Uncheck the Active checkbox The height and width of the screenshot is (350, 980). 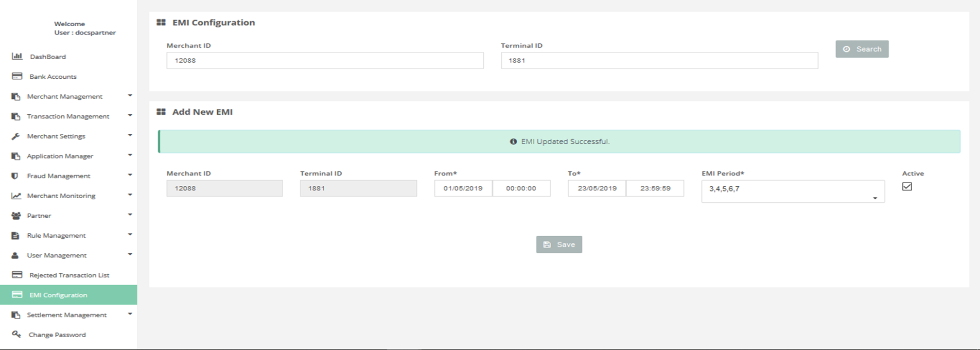point(907,187)
